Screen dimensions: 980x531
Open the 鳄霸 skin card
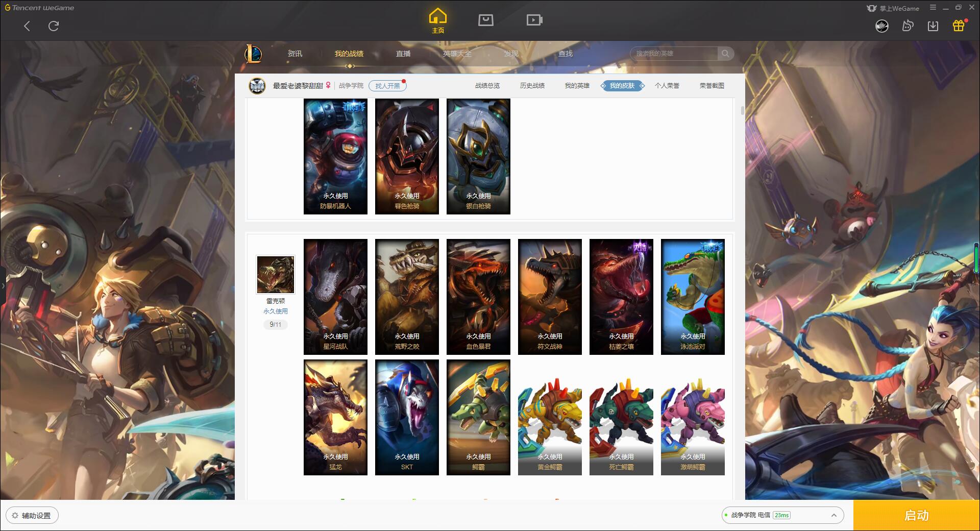478,417
